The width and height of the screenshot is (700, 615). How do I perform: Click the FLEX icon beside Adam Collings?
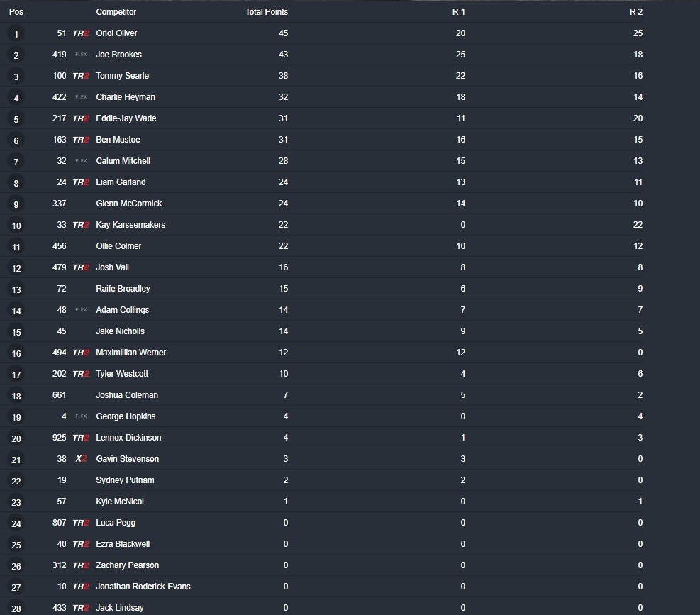coord(81,310)
